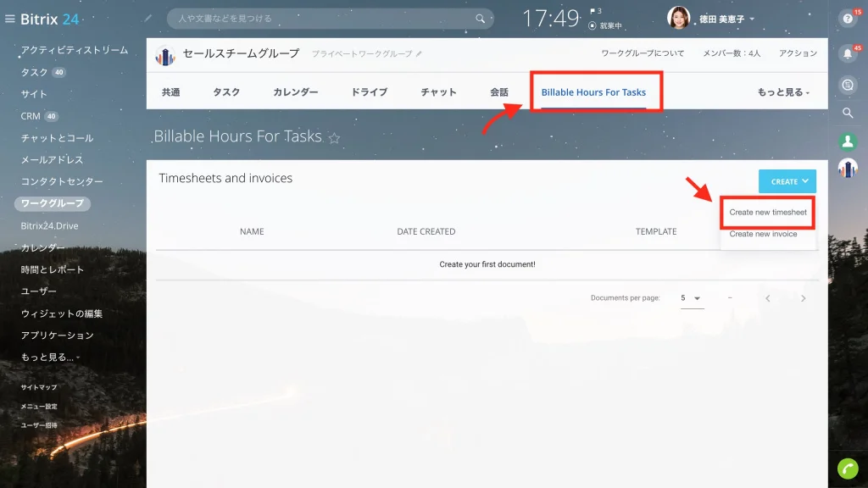The height and width of the screenshot is (488, 868).
Task: Open メールアドレス in sidebar
Action: coord(52,160)
